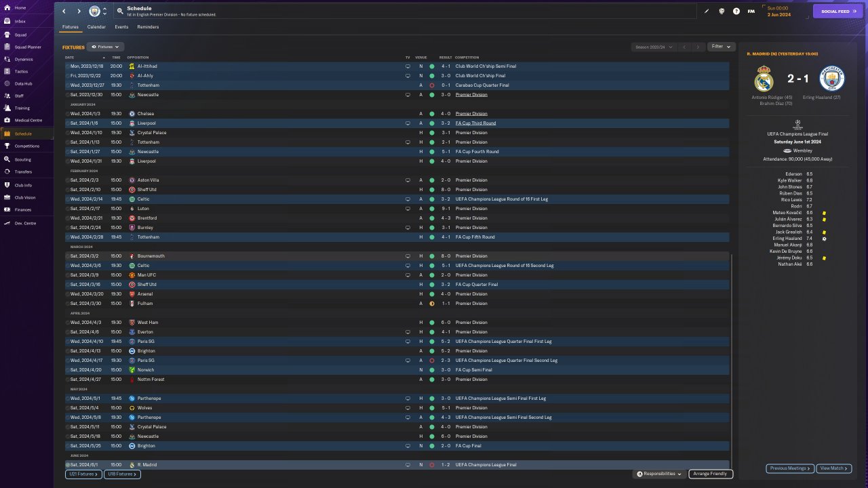868x488 pixels.
Task: Open the Tactics icon
Action: tap(7, 71)
